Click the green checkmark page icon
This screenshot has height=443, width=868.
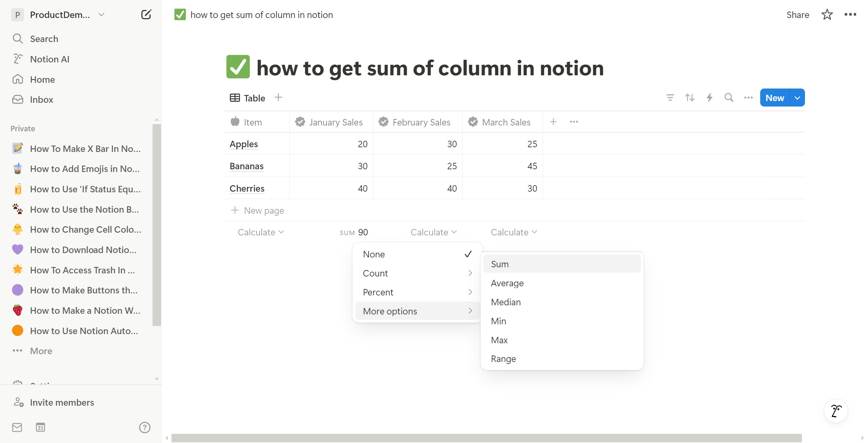238,66
